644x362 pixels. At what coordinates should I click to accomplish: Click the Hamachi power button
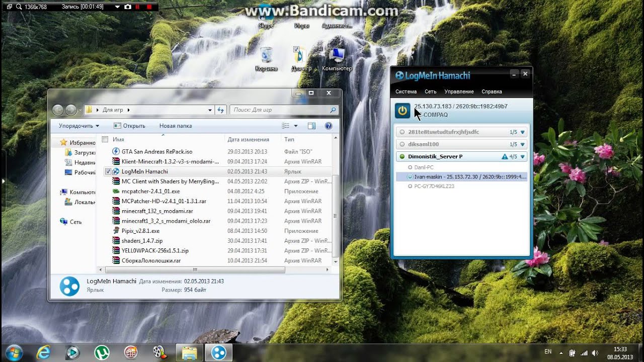[403, 111]
